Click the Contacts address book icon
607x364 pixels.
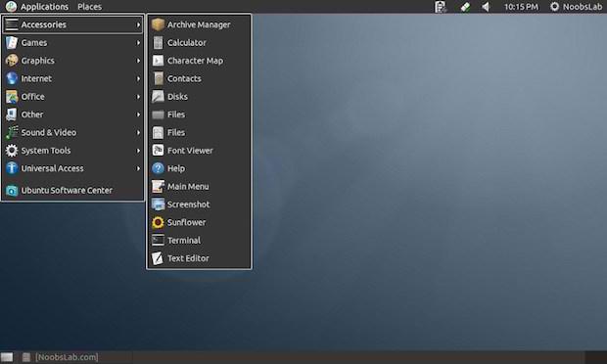click(159, 78)
